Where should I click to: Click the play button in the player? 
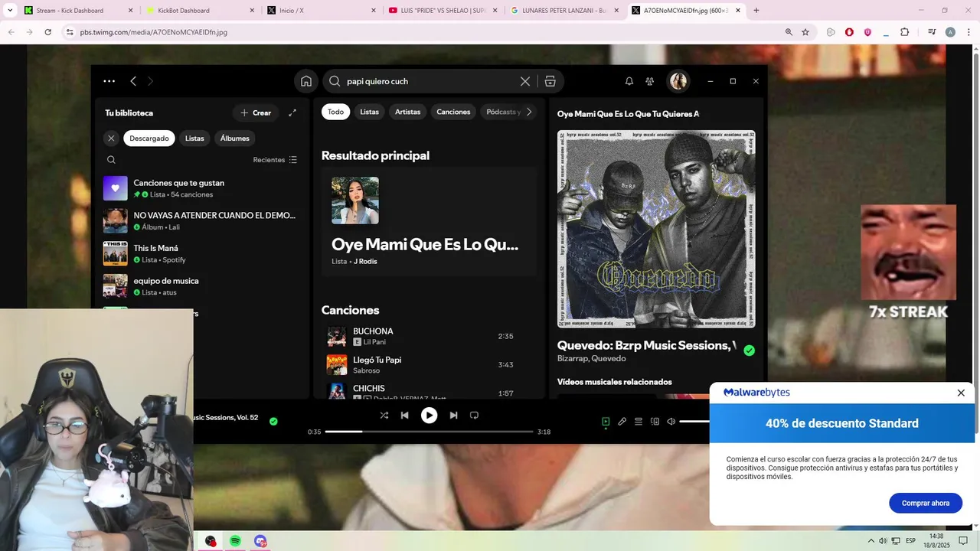430,416
